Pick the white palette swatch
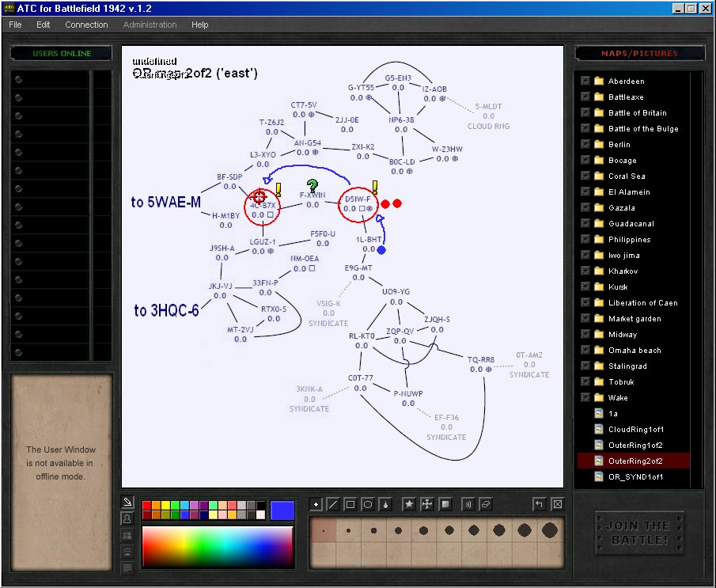Screen dimensions: 716x588 click(x=261, y=515)
